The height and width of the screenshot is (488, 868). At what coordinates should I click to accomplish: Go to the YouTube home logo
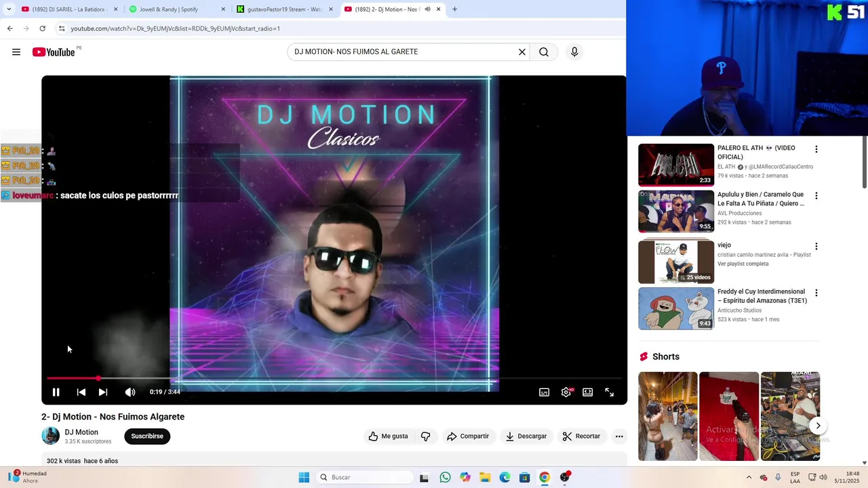(x=54, y=52)
